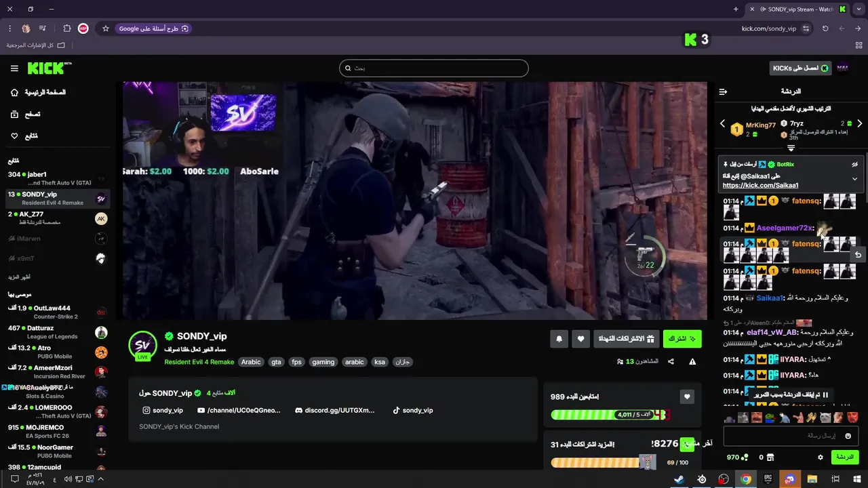Click the green Subscribe button
The height and width of the screenshot is (488, 868).
pyautogui.click(x=682, y=339)
